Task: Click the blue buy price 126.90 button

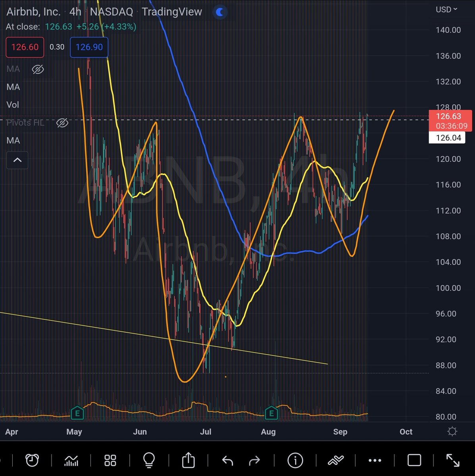Action: pyautogui.click(x=89, y=47)
